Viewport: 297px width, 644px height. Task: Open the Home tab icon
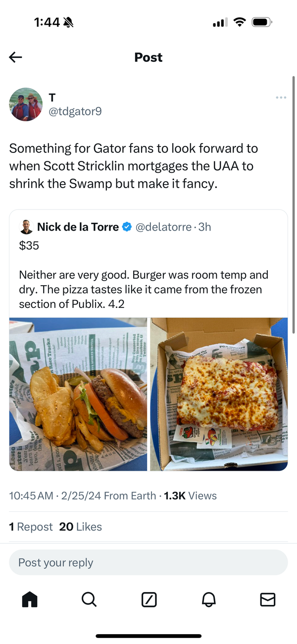30,599
